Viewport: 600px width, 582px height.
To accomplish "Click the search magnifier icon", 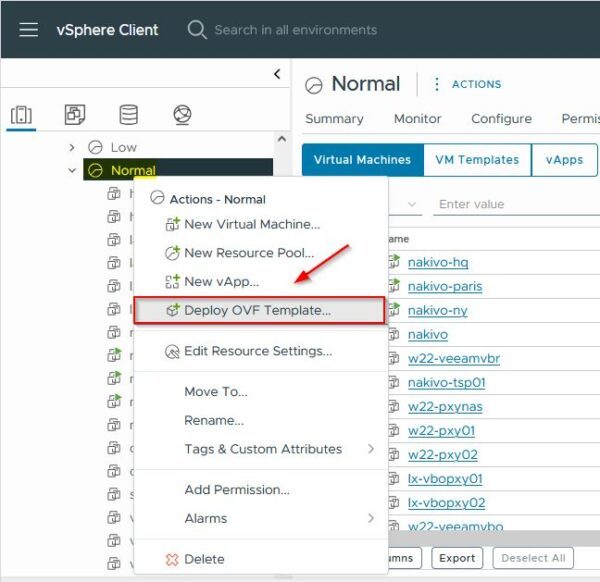I will [197, 29].
